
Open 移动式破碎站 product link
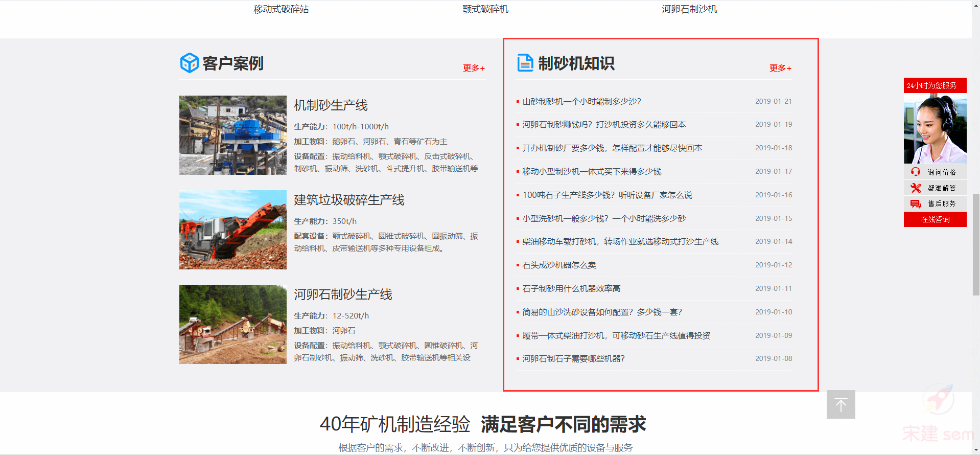[281, 9]
